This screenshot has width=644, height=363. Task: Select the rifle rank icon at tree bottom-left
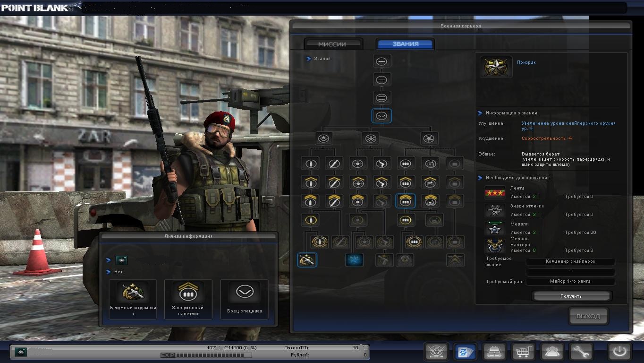(307, 260)
